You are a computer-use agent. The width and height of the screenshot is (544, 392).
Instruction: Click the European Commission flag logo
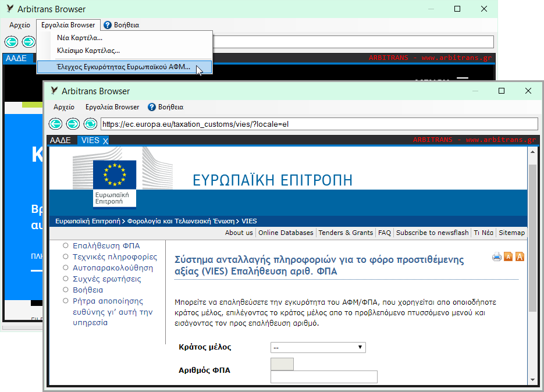(x=115, y=184)
